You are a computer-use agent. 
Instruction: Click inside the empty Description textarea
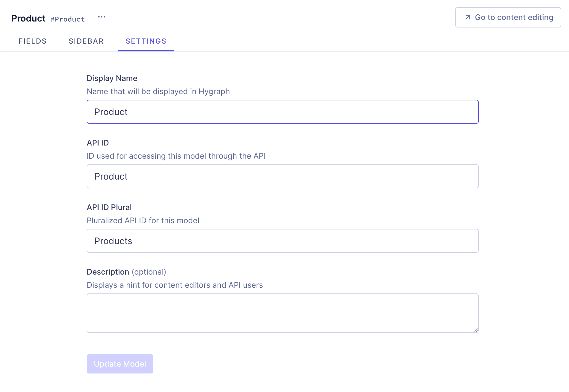pos(282,313)
